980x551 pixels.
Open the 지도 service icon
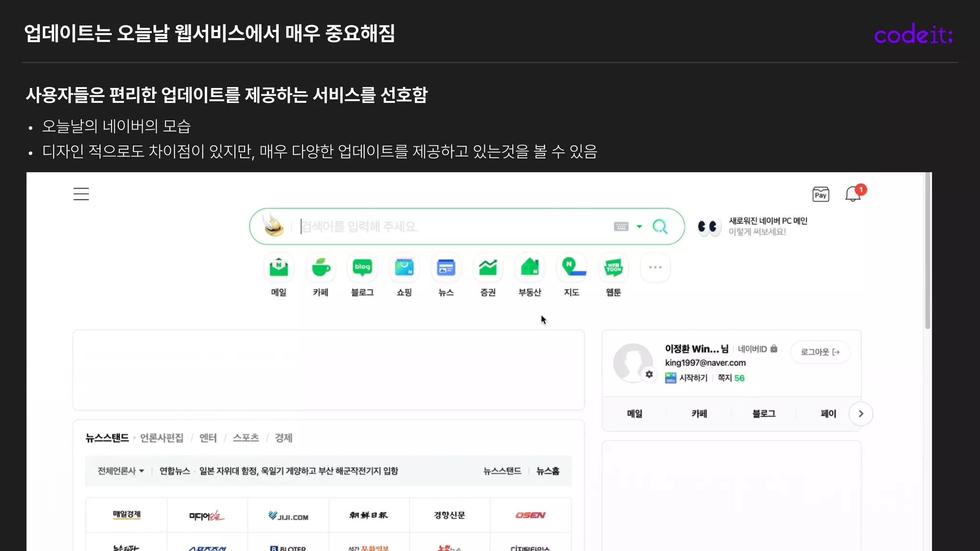pyautogui.click(x=572, y=267)
